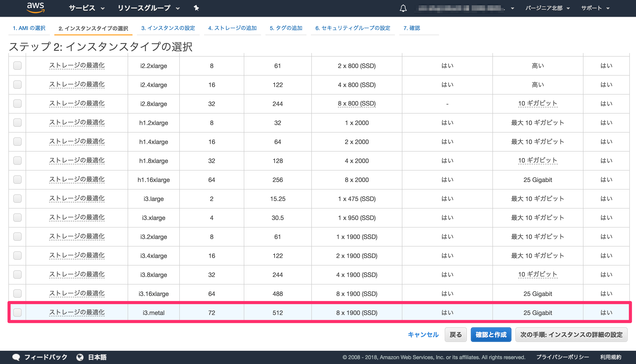The width and height of the screenshot is (636, 364).
Task: Click ストレージの最適化 link in i3.metal row
Action: pos(77,313)
